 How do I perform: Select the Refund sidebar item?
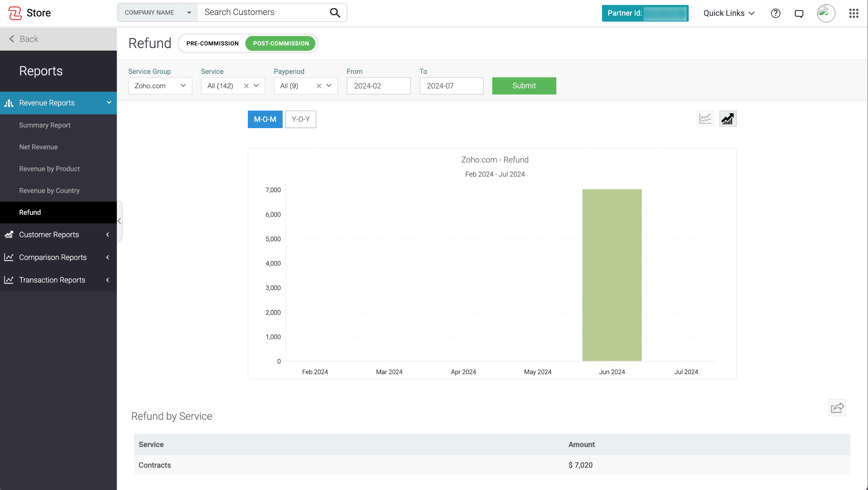coord(58,212)
